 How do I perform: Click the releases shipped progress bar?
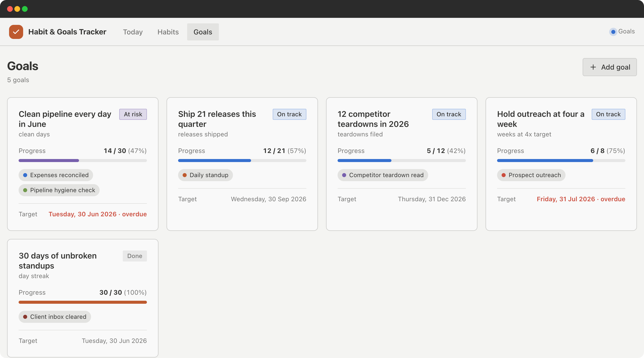coord(242,161)
